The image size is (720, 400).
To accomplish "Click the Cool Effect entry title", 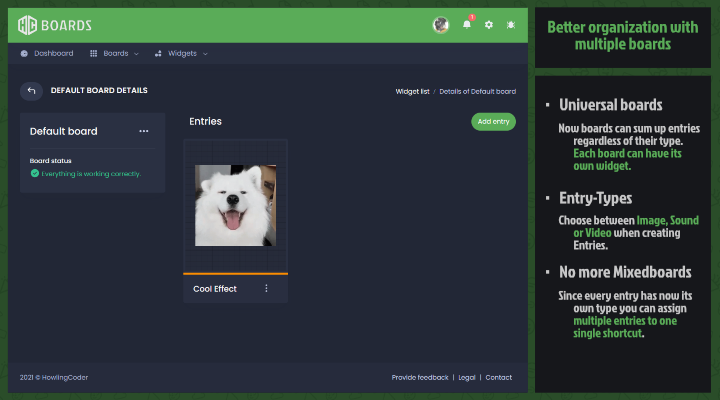I will pyautogui.click(x=215, y=289).
